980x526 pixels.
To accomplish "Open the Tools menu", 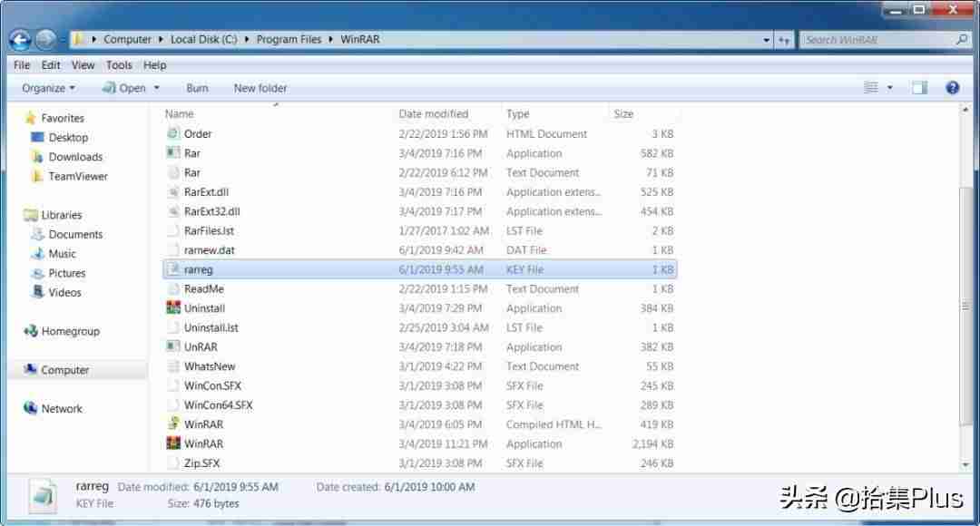I will click(x=119, y=65).
